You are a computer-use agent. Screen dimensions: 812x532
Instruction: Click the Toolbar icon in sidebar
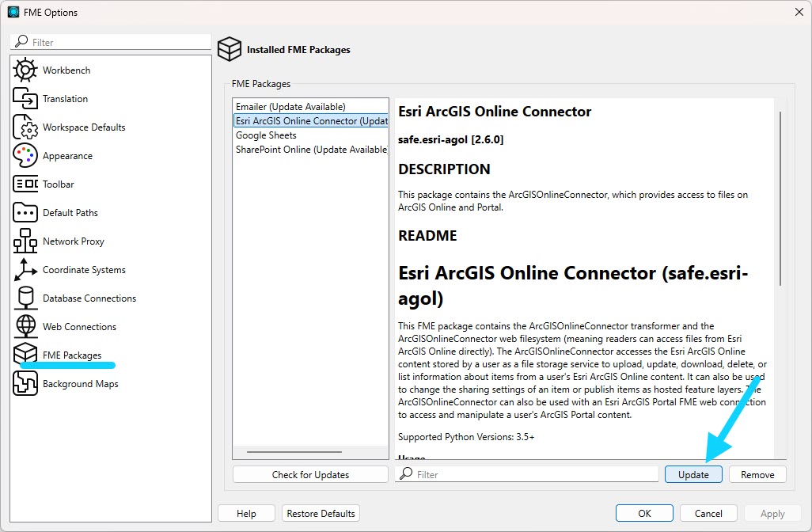coord(25,184)
